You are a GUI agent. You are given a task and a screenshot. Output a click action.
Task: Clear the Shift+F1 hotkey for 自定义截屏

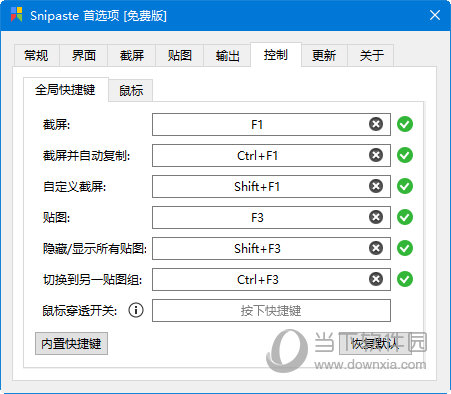(376, 186)
